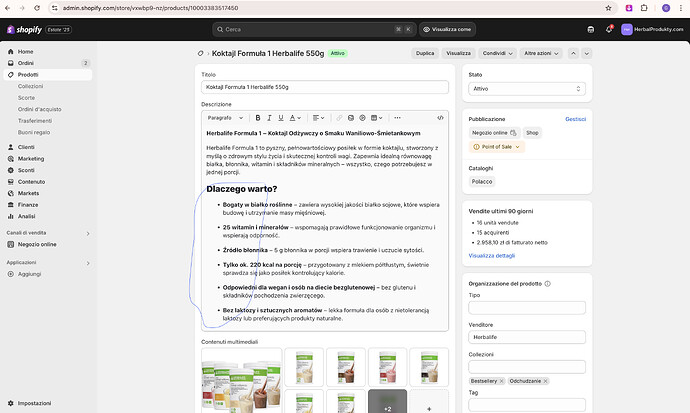Viewport: 690px width, 413px height.
Task: Open the Stato Attivo select
Action: coord(527,89)
